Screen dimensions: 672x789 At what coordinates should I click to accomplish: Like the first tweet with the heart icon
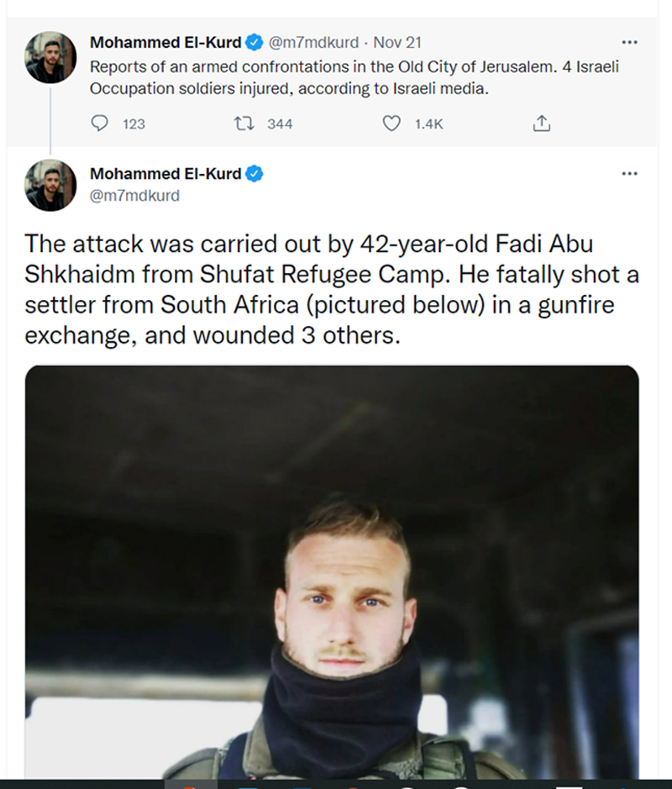(x=391, y=124)
